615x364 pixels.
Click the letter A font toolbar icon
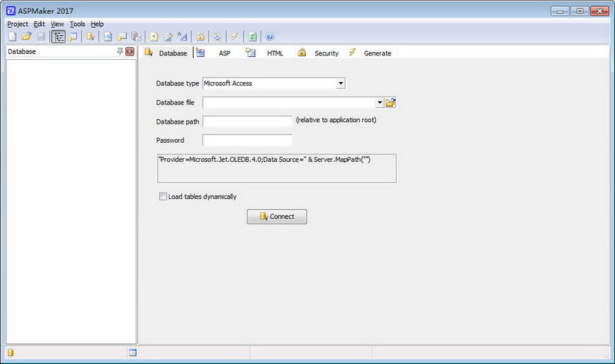point(182,37)
